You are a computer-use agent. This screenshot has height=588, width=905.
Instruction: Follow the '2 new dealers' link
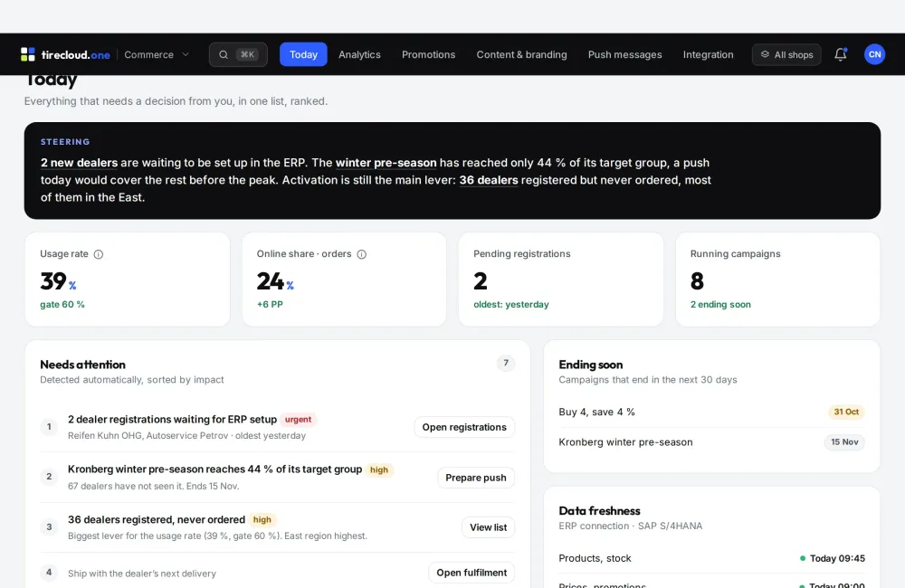(x=79, y=163)
